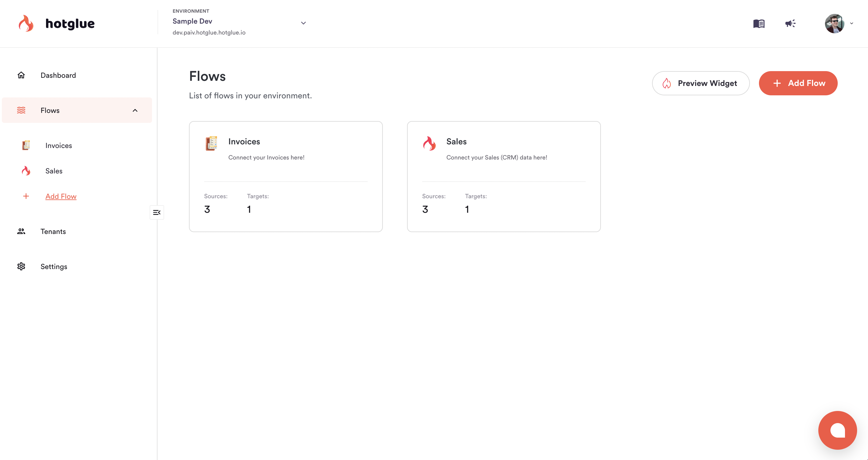This screenshot has height=460, width=868.
Task: Click the Invoices clipboard icon in sidebar
Action: [26, 146]
